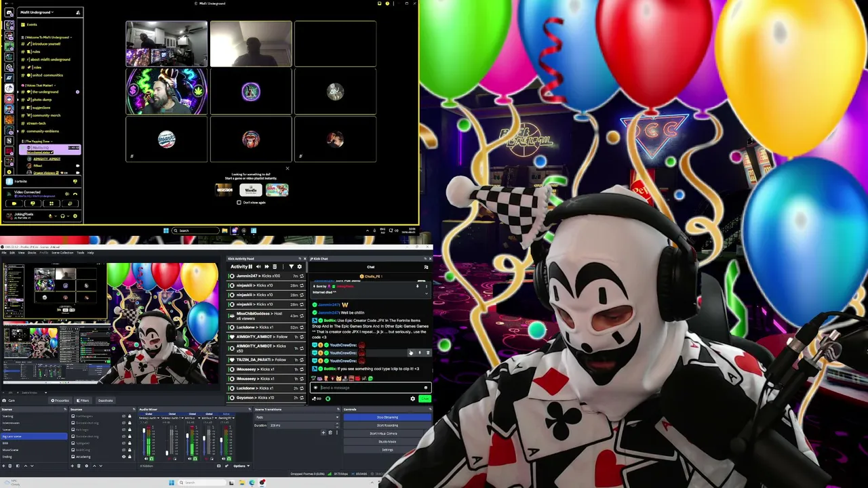Toggle Discord microphone mute
Viewport: 868px width, 488px height.
[x=51, y=216]
